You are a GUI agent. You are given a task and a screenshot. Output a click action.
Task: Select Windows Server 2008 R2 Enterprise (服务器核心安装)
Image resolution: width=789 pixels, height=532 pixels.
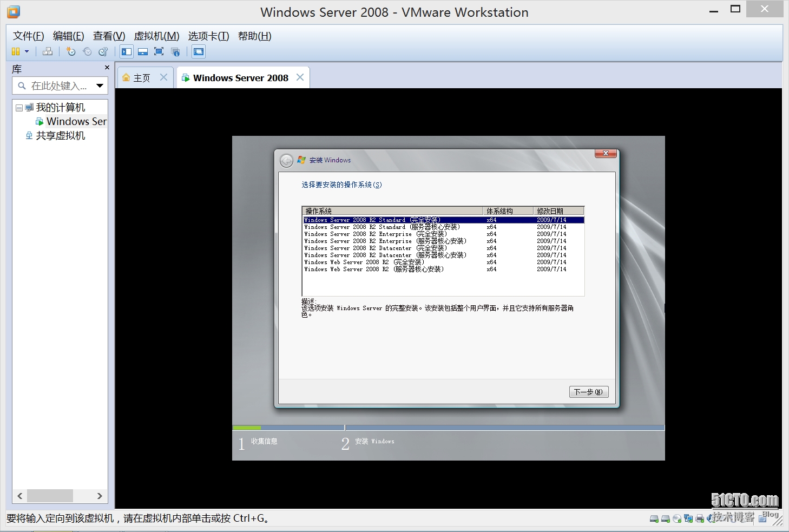(443, 241)
